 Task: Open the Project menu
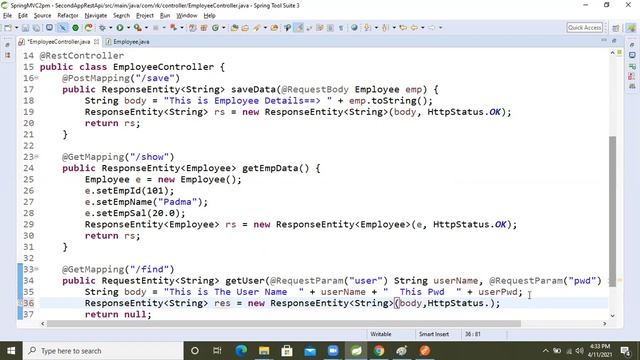145,16
